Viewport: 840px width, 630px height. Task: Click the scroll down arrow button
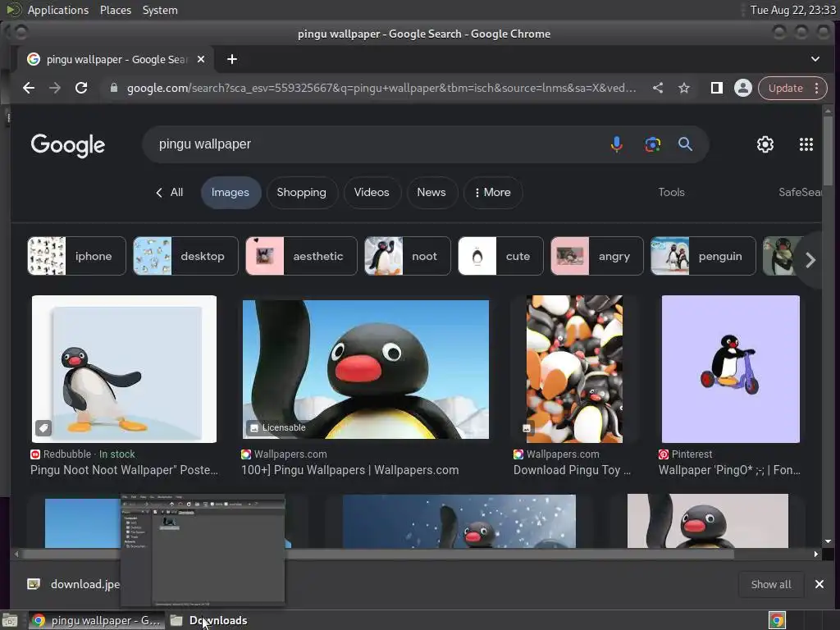click(x=828, y=541)
